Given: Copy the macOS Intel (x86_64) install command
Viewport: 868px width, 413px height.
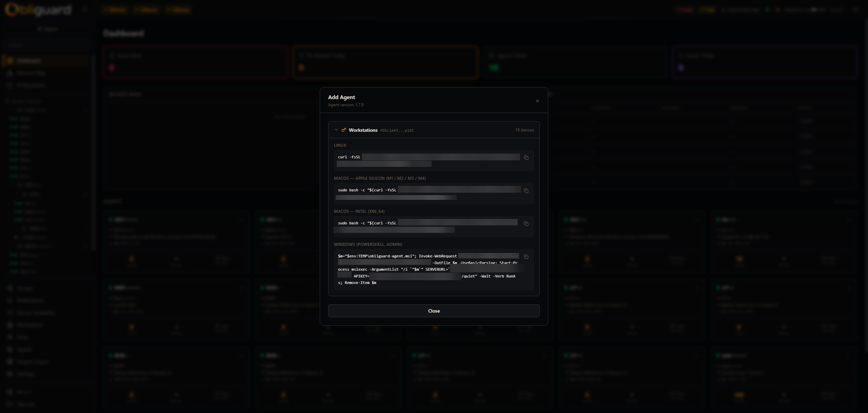Looking at the screenshot, I should click(x=526, y=224).
